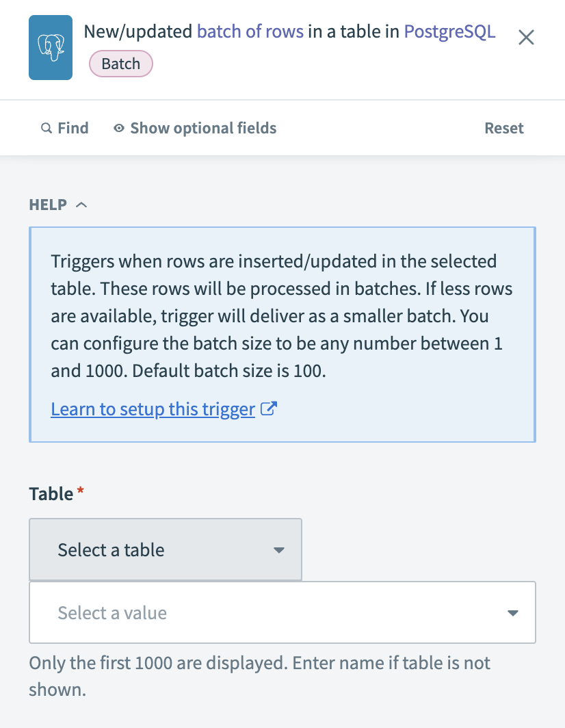Click the external link icon beside the setup link
The height and width of the screenshot is (728, 565).
pyautogui.click(x=268, y=408)
